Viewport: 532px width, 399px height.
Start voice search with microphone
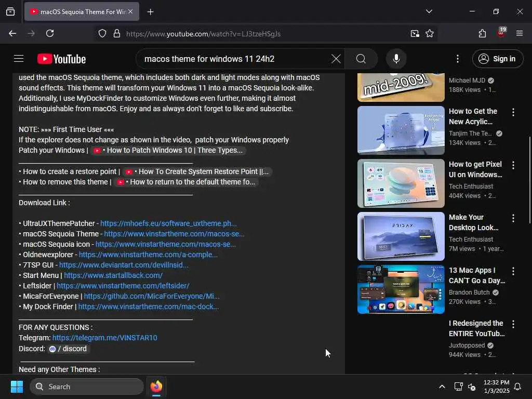pos(396,59)
